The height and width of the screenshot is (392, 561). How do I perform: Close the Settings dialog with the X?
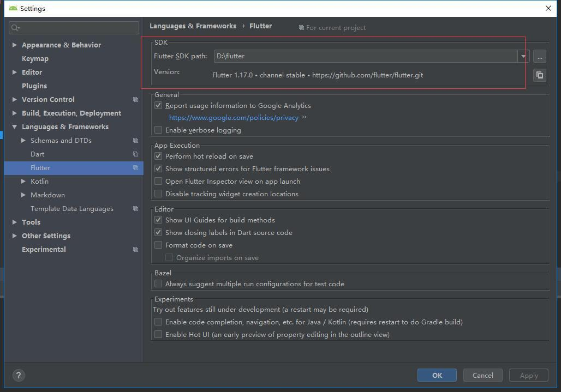pyautogui.click(x=548, y=8)
